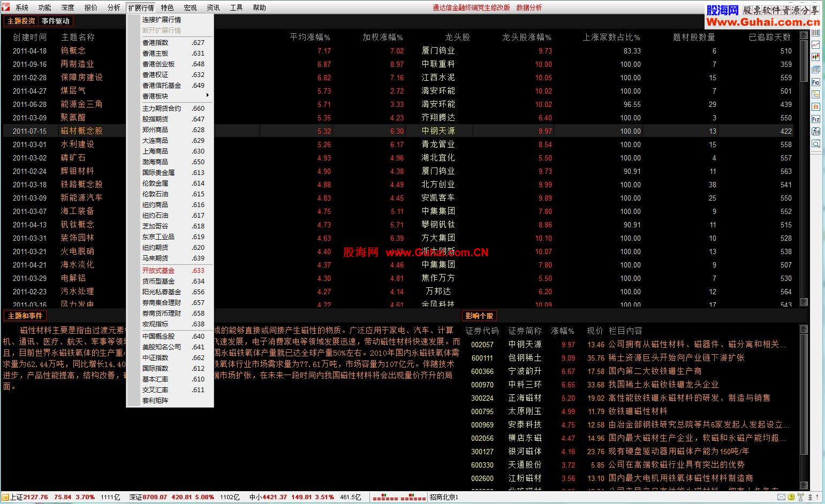
Task: Sort by 题材股数量 column header
Action: coord(694,37)
